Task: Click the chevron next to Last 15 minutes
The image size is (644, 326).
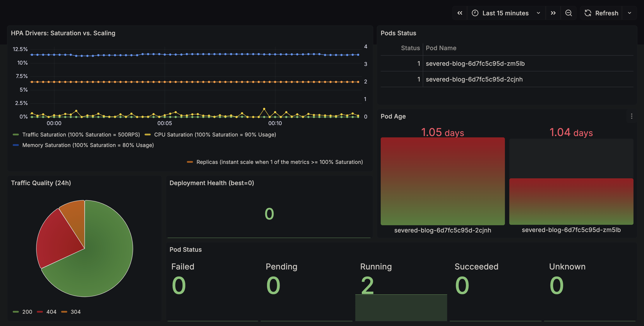Action: coord(538,13)
